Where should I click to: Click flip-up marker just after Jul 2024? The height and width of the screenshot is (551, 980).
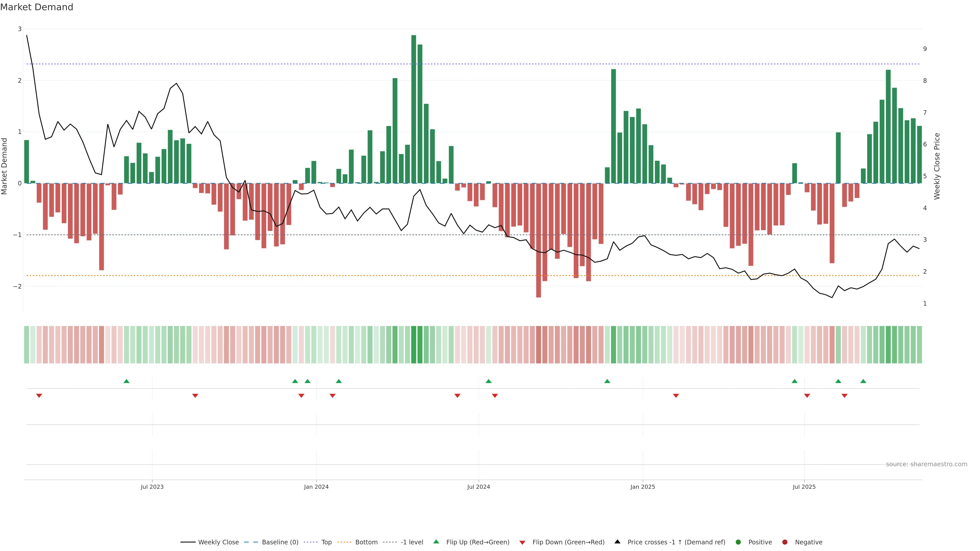click(x=488, y=381)
